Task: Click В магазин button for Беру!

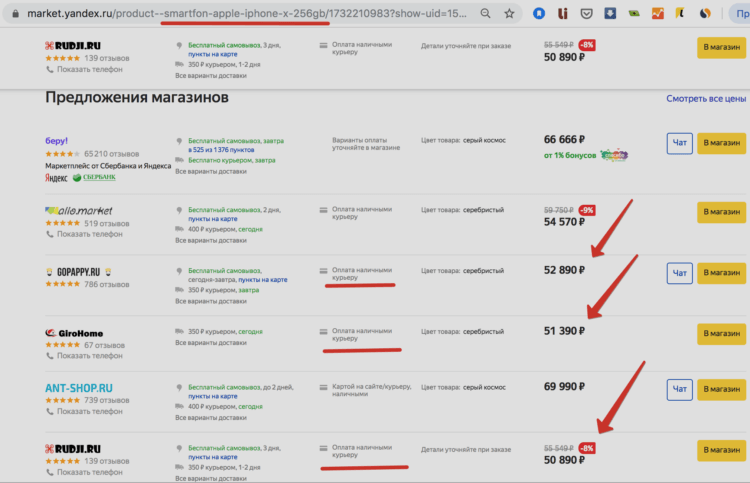Action: click(x=721, y=143)
